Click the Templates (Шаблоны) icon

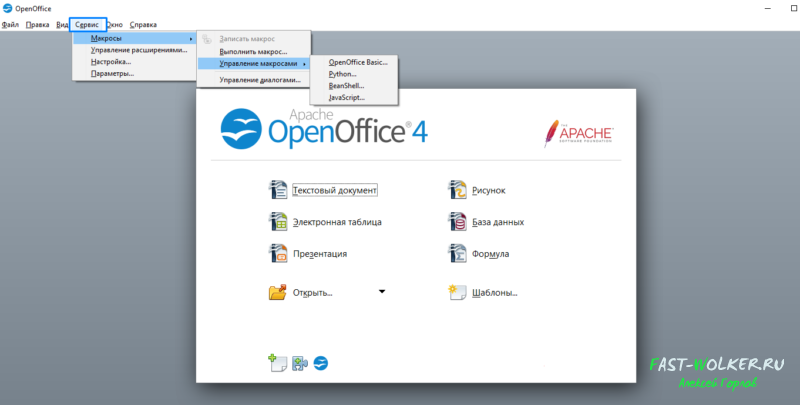click(x=457, y=292)
